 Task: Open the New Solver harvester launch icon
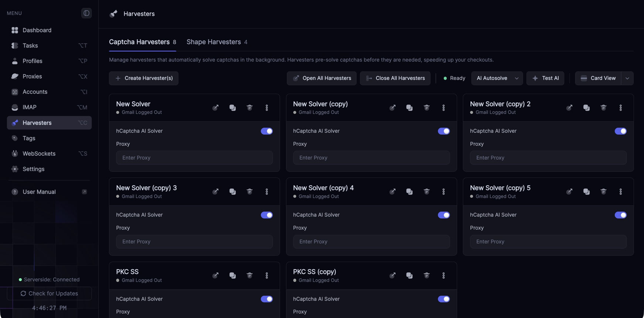[215, 108]
